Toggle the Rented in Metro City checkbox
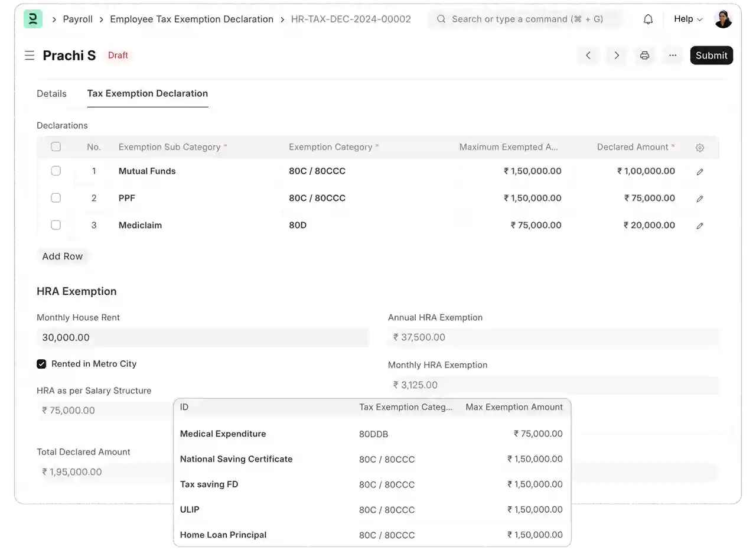This screenshot has width=756, height=550. coord(41,364)
